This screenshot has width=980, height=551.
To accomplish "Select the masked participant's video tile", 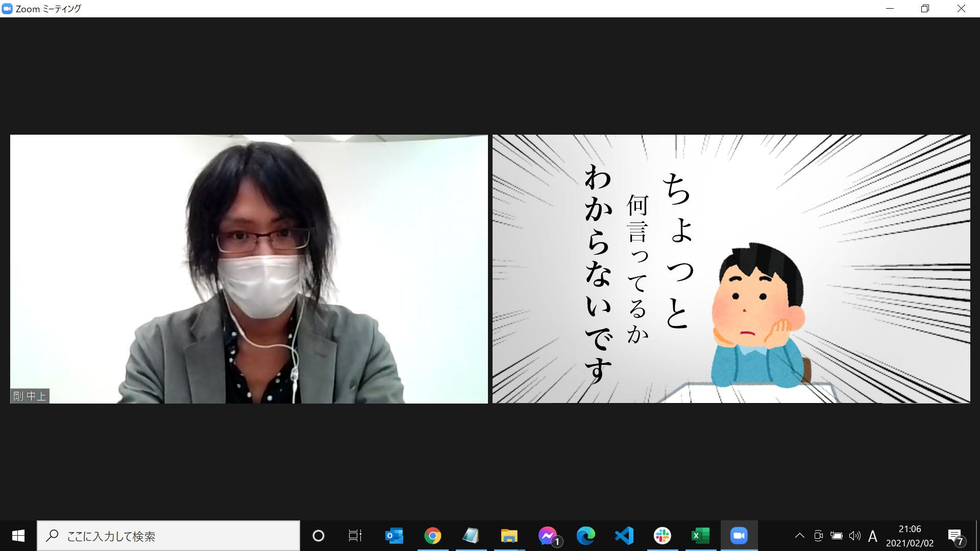I will click(x=249, y=269).
